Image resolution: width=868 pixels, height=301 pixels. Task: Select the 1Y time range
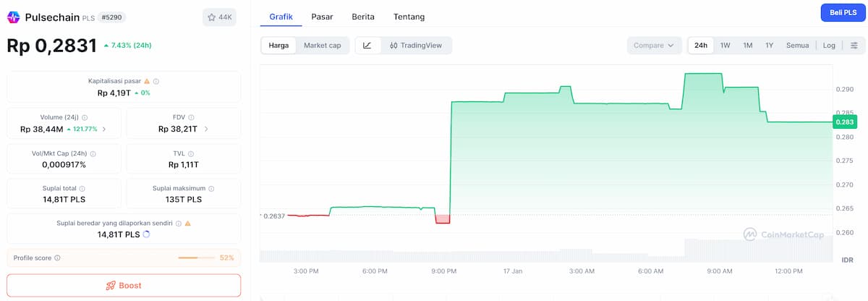click(770, 45)
